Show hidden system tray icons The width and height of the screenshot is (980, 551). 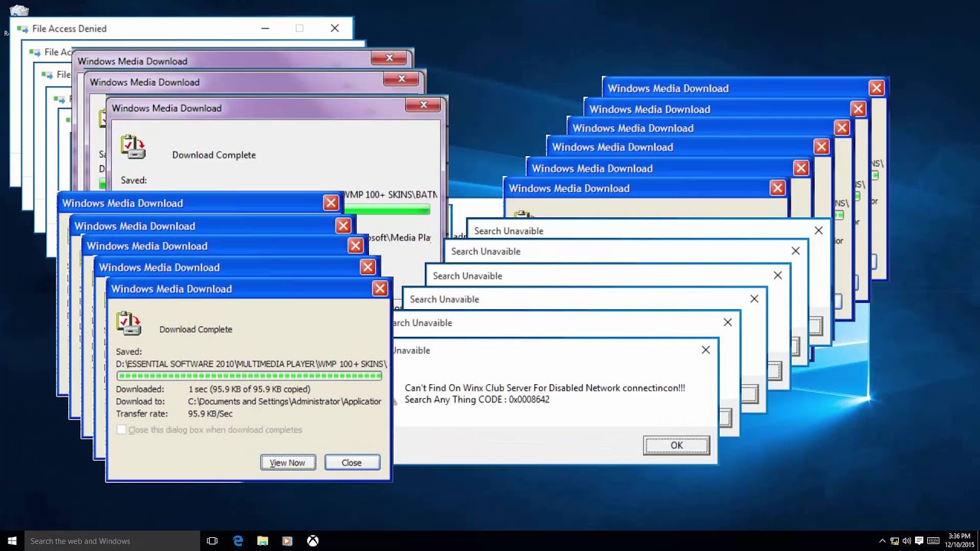point(882,541)
